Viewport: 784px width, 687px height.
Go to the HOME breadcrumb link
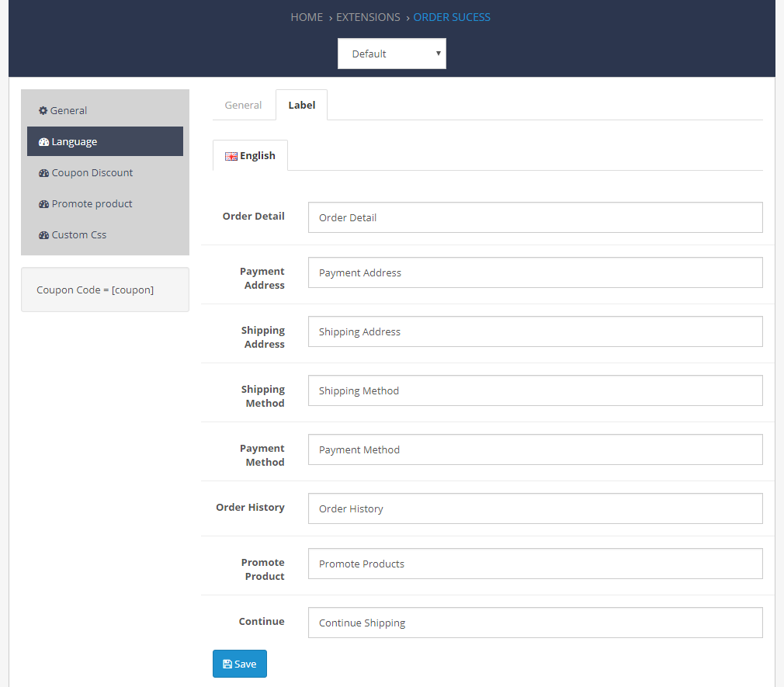pos(307,17)
